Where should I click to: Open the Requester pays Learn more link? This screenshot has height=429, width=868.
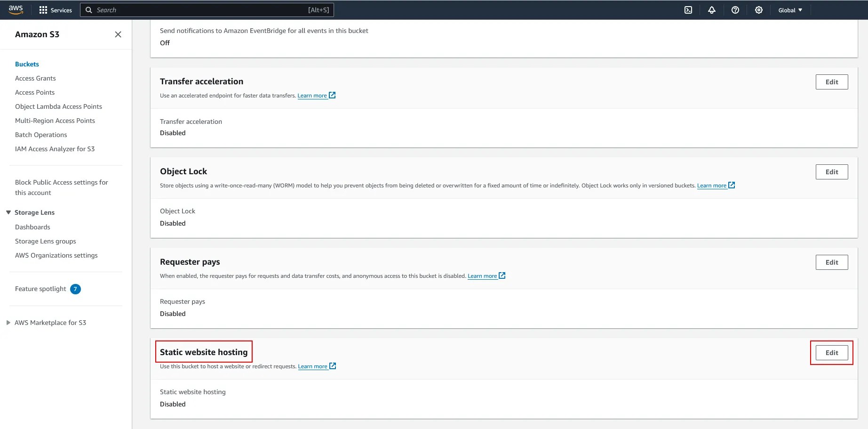pos(482,276)
